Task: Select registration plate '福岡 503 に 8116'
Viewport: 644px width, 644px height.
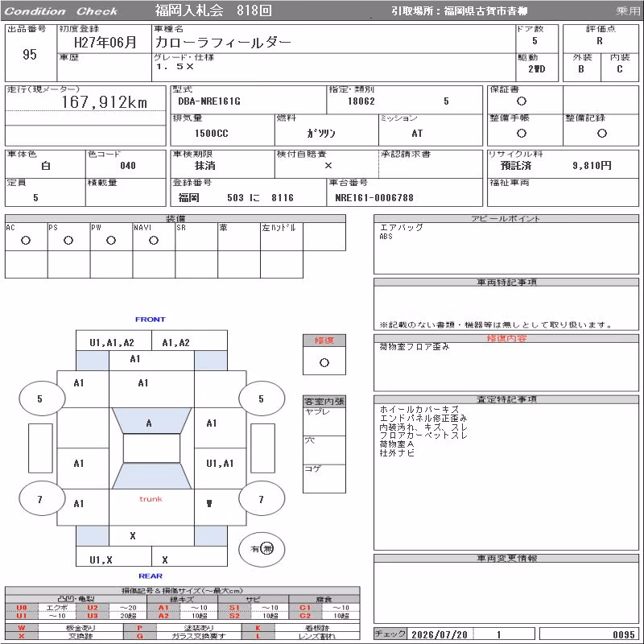Action: pos(236,197)
